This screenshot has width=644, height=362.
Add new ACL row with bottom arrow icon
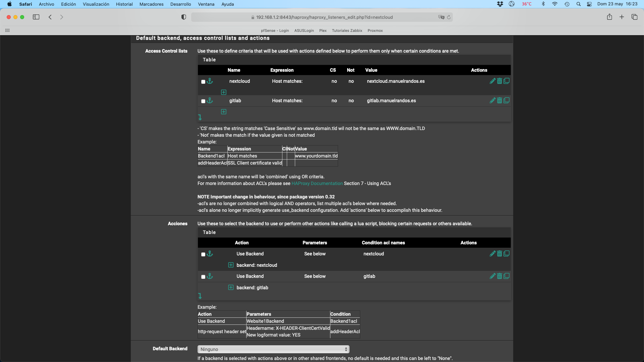click(x=200, y=117)
